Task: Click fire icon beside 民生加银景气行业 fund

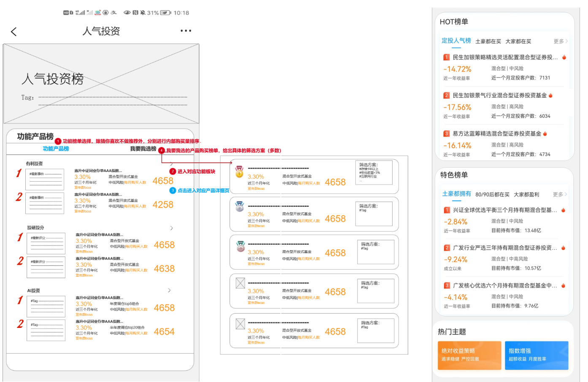Action: (550, 95)
